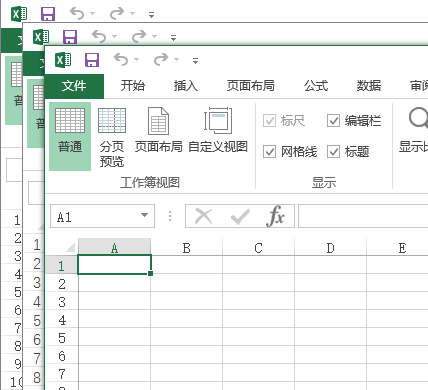Viewport: 428px width, 390px height.
Task: Switch to the 插入 ribbon tab
Action: pyautogui.click(x=186, y=86)
